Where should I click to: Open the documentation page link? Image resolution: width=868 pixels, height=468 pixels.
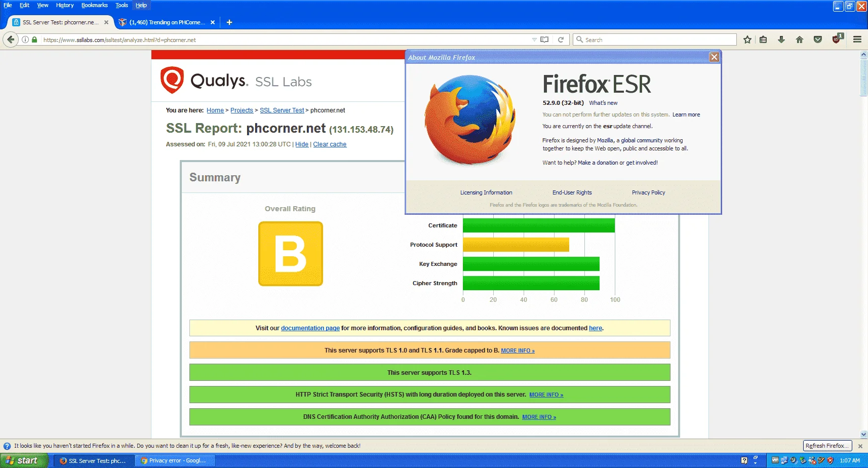[x=310, y=328]
